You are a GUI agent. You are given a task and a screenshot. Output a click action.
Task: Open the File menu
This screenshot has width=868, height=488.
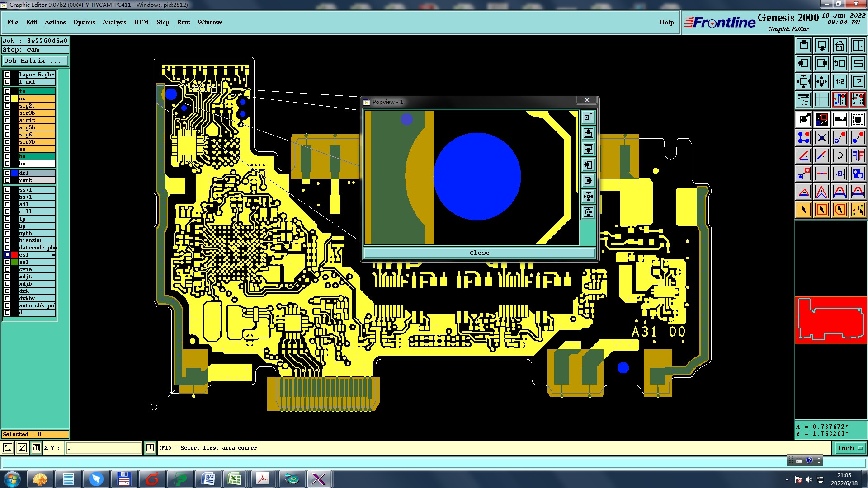[x=13, y=22]
